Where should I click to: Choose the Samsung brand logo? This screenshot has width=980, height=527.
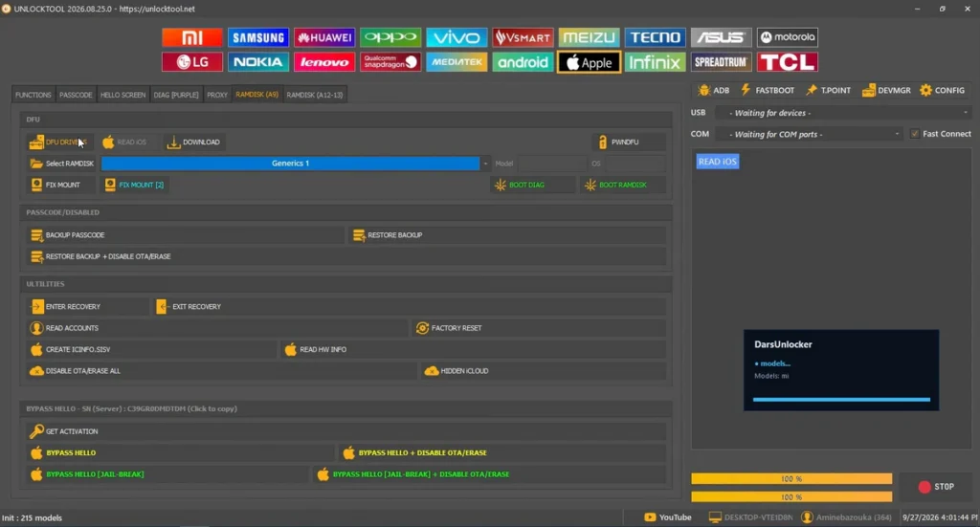pos(258,37)
